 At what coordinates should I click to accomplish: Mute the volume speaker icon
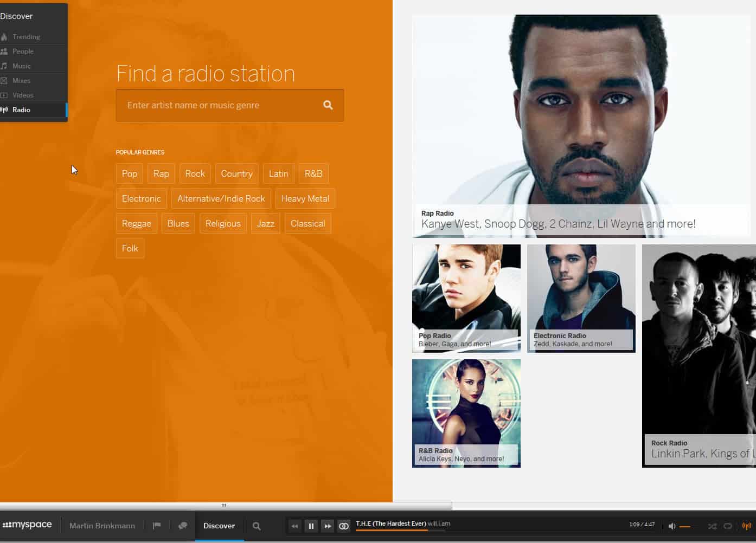[671, 526]
